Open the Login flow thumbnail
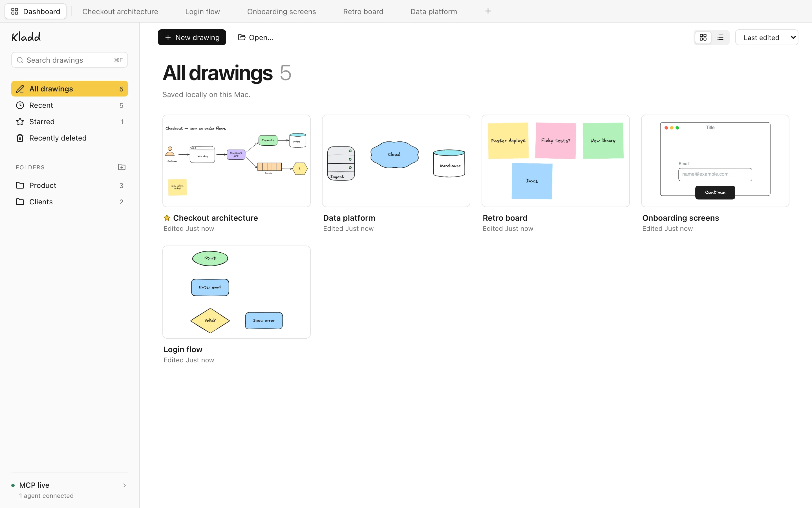Viewport: 812px width, 508px height. coord(237,292)
